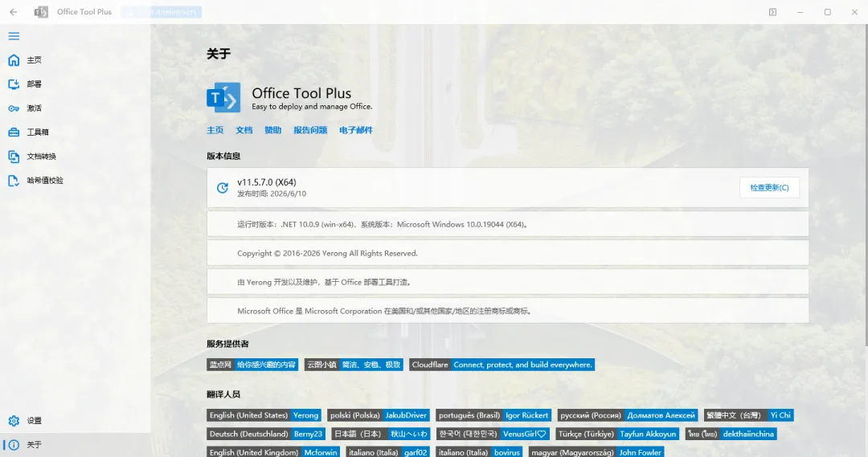The height and width of the screenshot is (457, 868).
Task: Click the Copyright © 2016-2026 Yerong line
Action: 508,253
